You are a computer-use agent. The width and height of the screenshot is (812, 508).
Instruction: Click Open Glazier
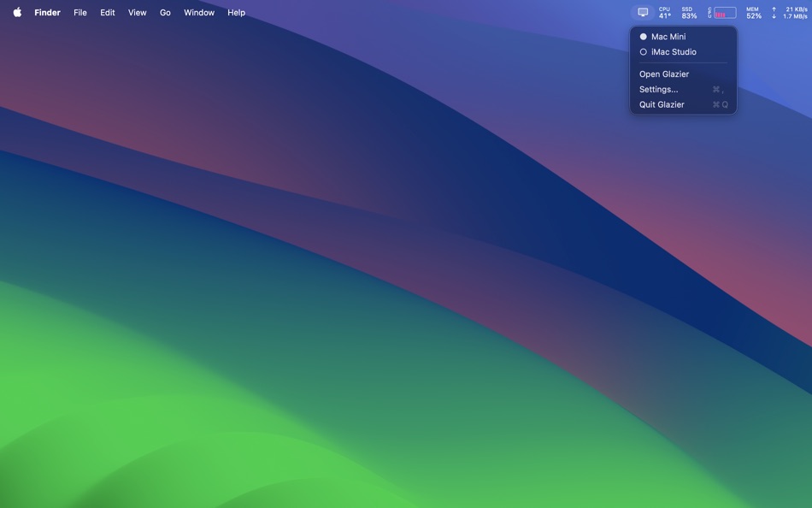[665, 74]
